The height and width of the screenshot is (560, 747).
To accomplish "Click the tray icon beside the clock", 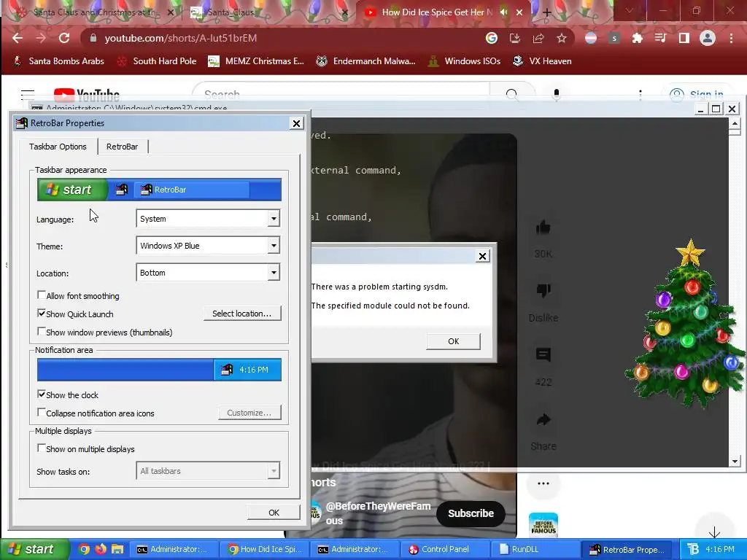I will pos(693,549).
